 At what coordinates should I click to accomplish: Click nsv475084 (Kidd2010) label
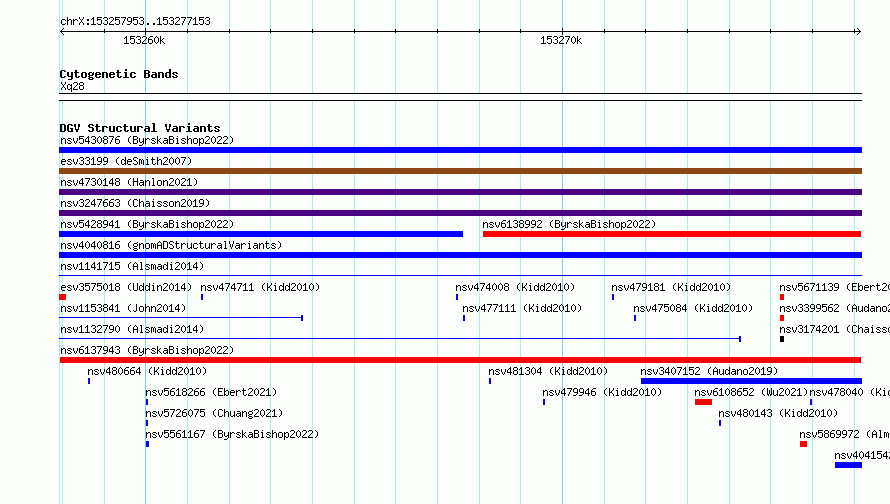tap(693, 308)
